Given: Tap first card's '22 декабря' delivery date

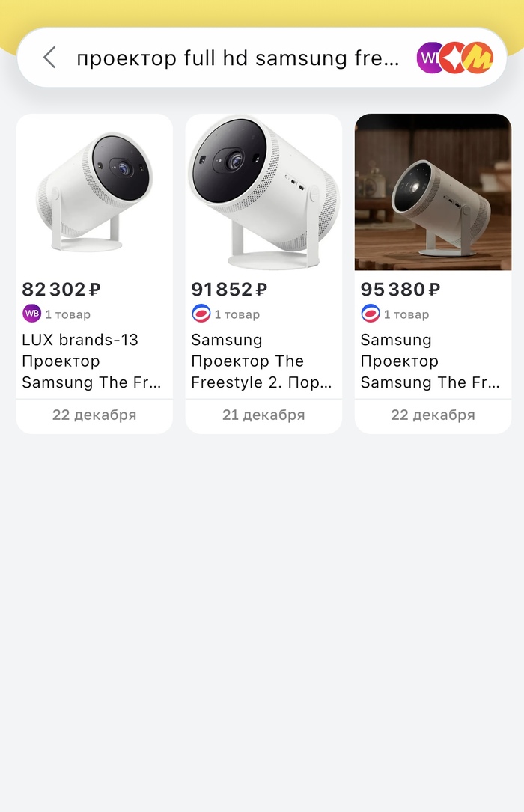Looking at the screenshot, I should 94,415.
